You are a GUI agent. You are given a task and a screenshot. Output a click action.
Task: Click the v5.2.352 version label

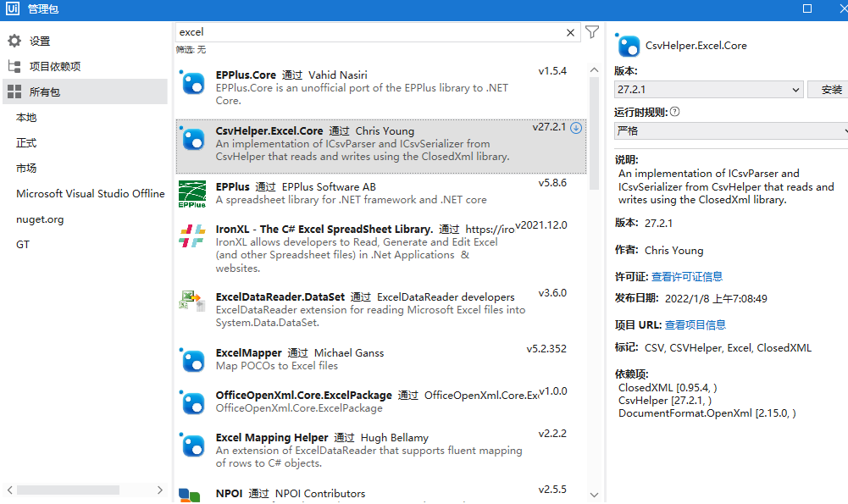click(x=546, y=349)
